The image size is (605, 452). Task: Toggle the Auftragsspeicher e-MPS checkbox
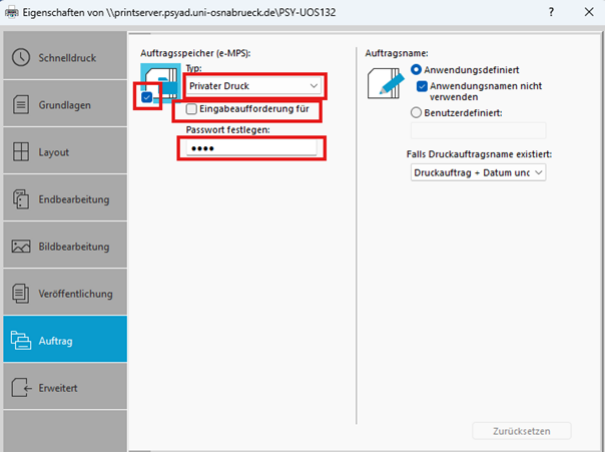(x=148, y=98)
